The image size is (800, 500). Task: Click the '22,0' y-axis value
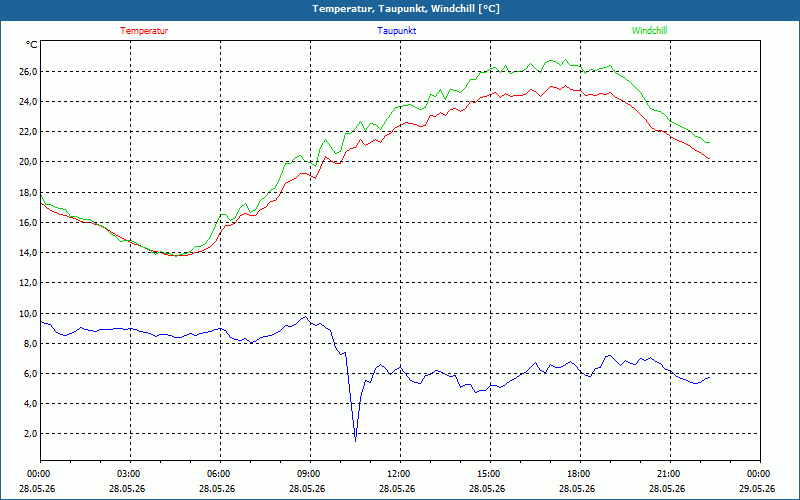point(29,132)
